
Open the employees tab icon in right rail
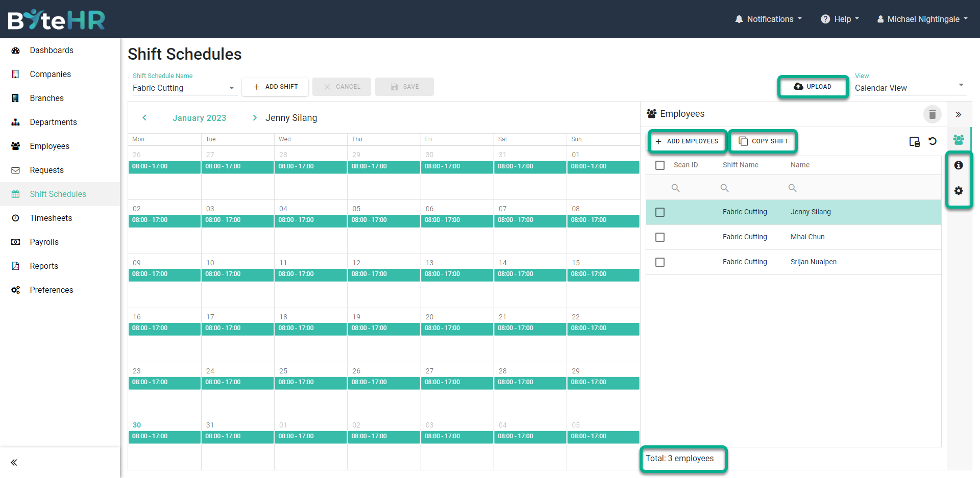point(959,140)
